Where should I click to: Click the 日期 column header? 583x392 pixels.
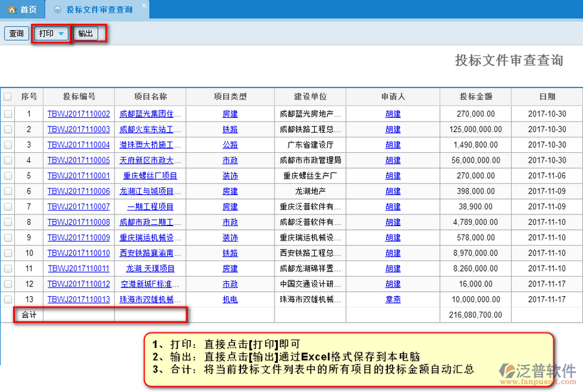click(547, 97)
